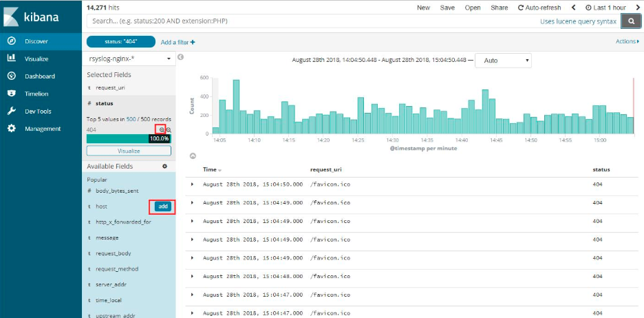Open the 'Uses lucene query syntax' link
The width and height of the screenshot is (644, 318).
(578, 21)
